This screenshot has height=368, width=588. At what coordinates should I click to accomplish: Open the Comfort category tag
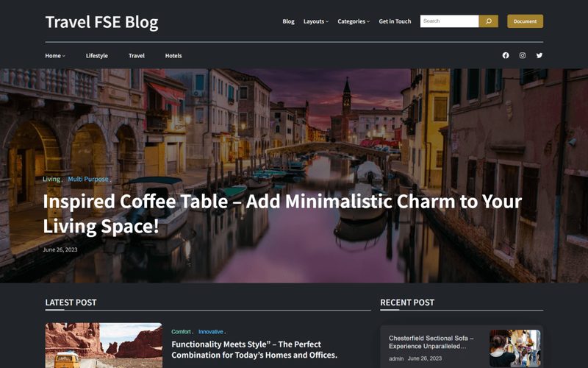tap(181, 332)
